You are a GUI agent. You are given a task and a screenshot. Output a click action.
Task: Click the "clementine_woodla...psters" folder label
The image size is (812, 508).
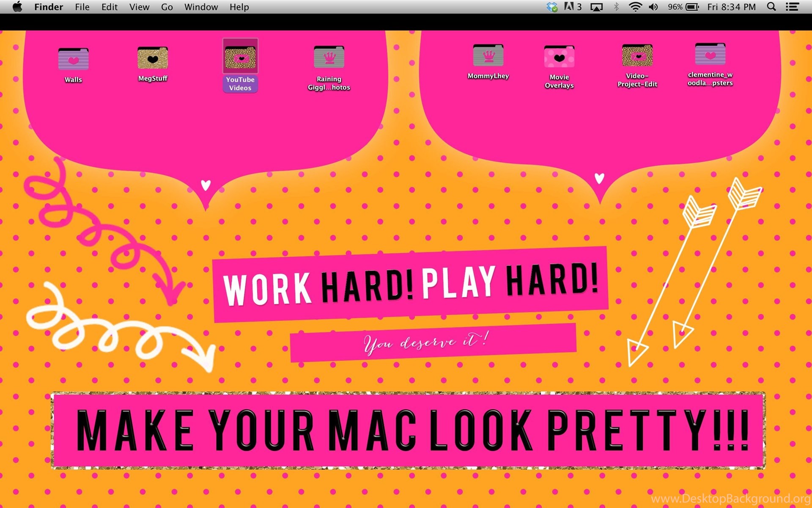click(x=710, y=79)
